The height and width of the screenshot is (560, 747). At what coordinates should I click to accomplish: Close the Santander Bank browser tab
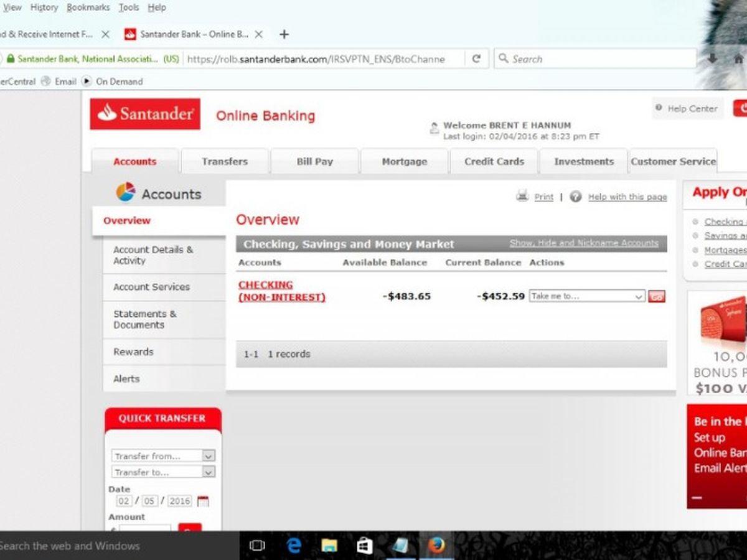click(259, 34)
